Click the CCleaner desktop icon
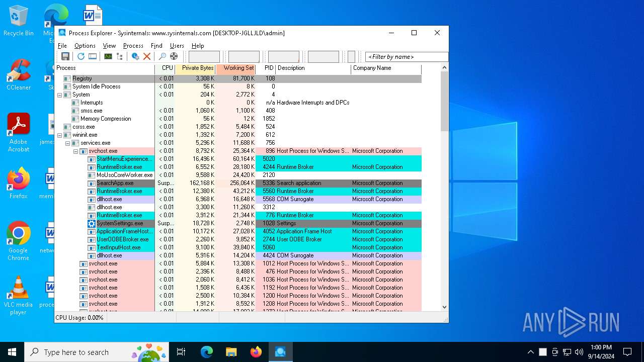This screenshot has width=644, height=362. pyautogui.click(x=19, y=75)
